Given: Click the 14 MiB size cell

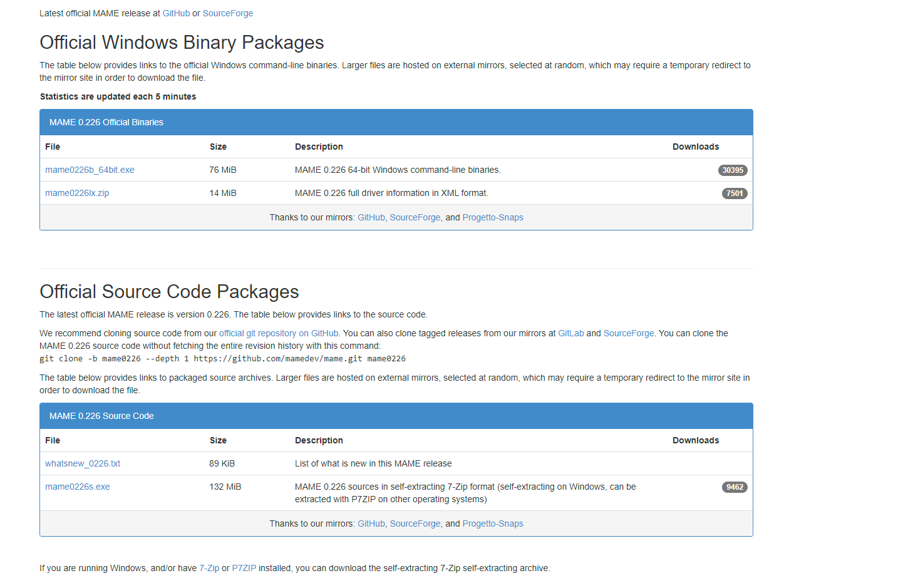Looking at the screenshot, I should point(223,193).
